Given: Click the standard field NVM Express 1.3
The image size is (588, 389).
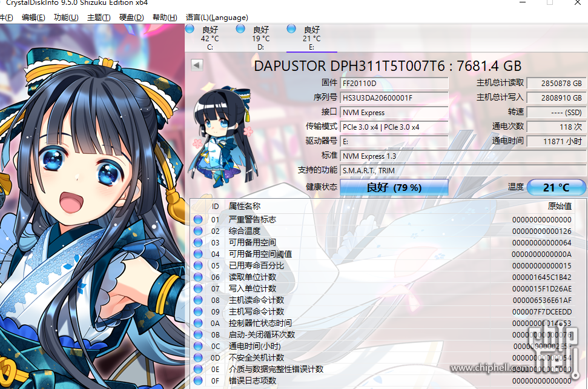Looking at the screenshot, I should point(463,156).
